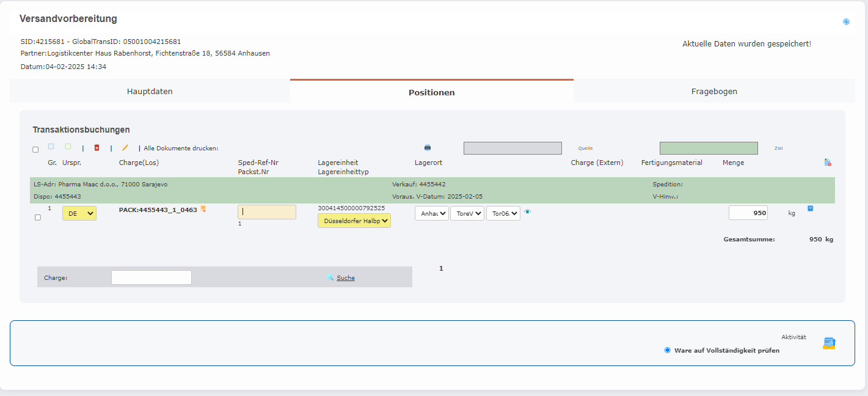Viewport: 868px width, 396px height.
Task: Select 'Ware auf Vollständigkeit prüfen' radio button
Action: 667,350
